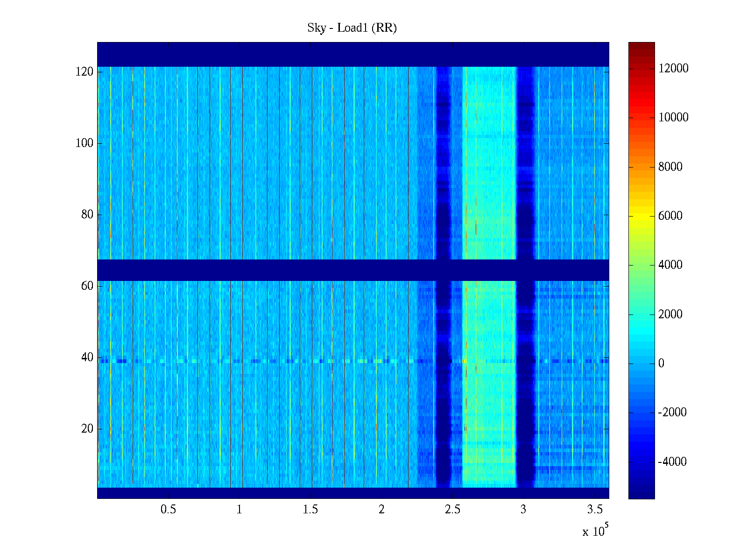Image resolution: width=747 pixels, height=560 pixels.
Task: Click the x-axis tick label 0.5
Action: click(168, 510)
